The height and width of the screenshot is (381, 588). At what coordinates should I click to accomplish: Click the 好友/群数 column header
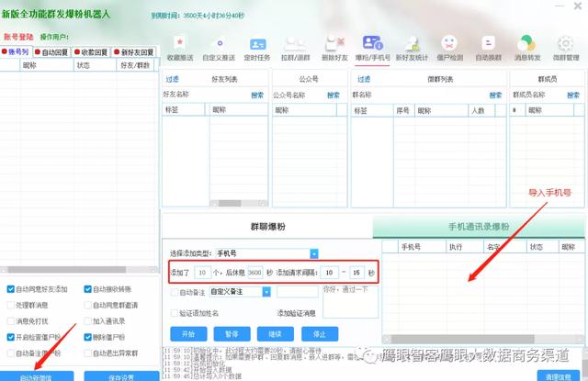[135, 65]
